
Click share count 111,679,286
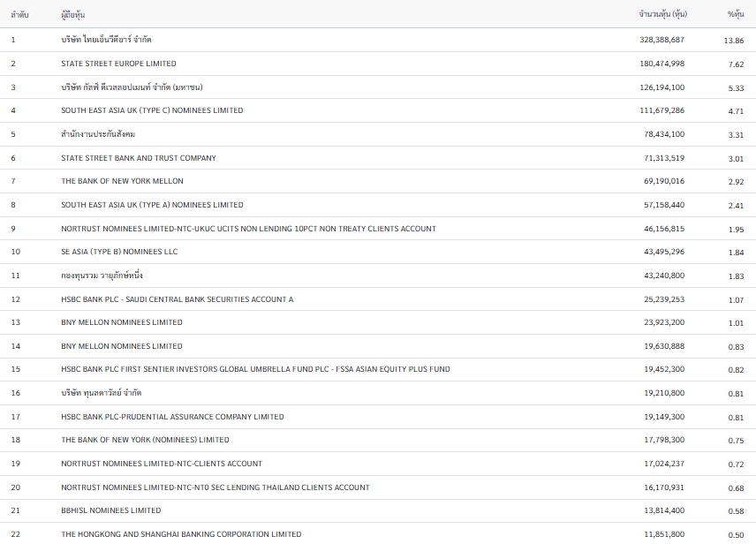[662, 110]
